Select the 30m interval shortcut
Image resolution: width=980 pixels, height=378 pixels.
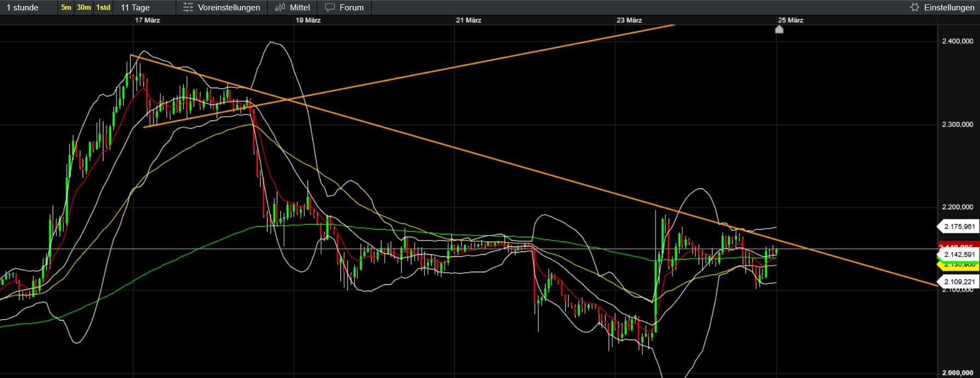coord(84,8)
